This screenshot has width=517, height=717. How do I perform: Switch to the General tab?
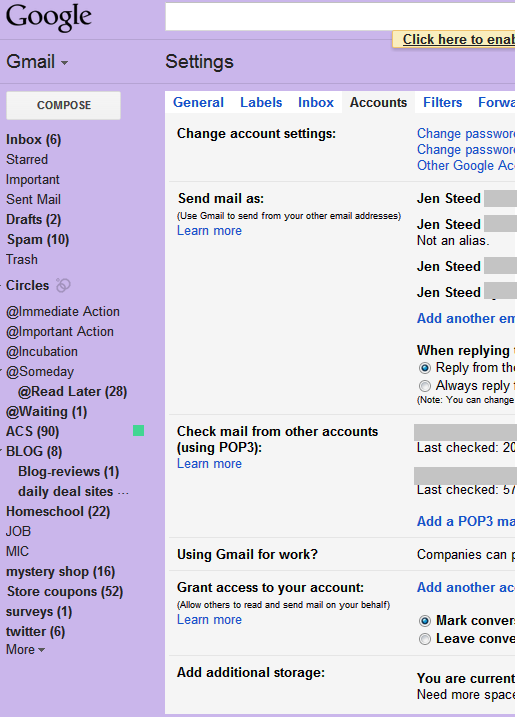(198, 102)
